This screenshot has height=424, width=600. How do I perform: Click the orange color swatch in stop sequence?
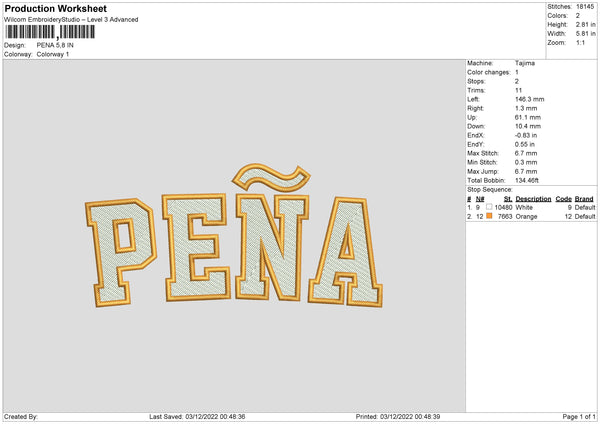coord(487,216)
